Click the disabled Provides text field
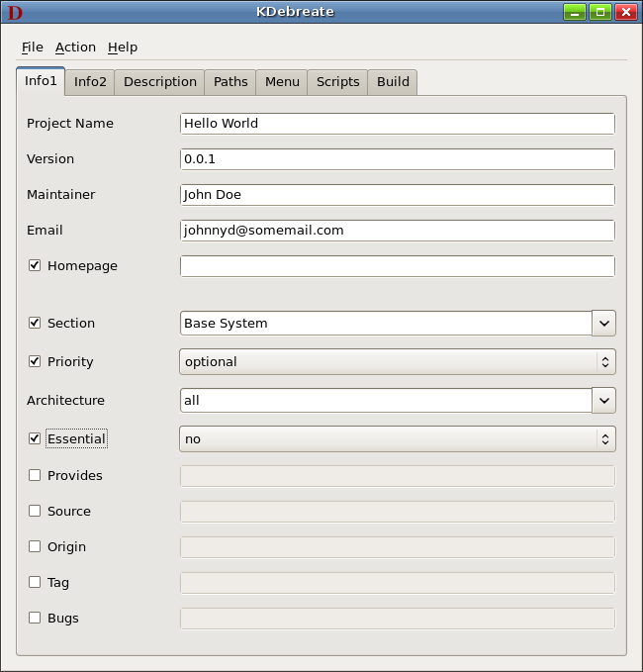 pyautogui.click(x=398, y=476)
